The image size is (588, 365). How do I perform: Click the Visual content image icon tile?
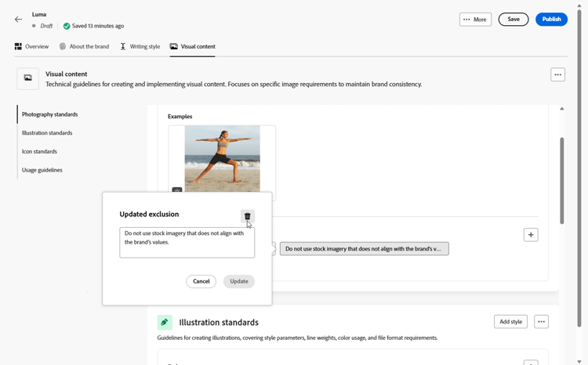click(x=27, y=78)
